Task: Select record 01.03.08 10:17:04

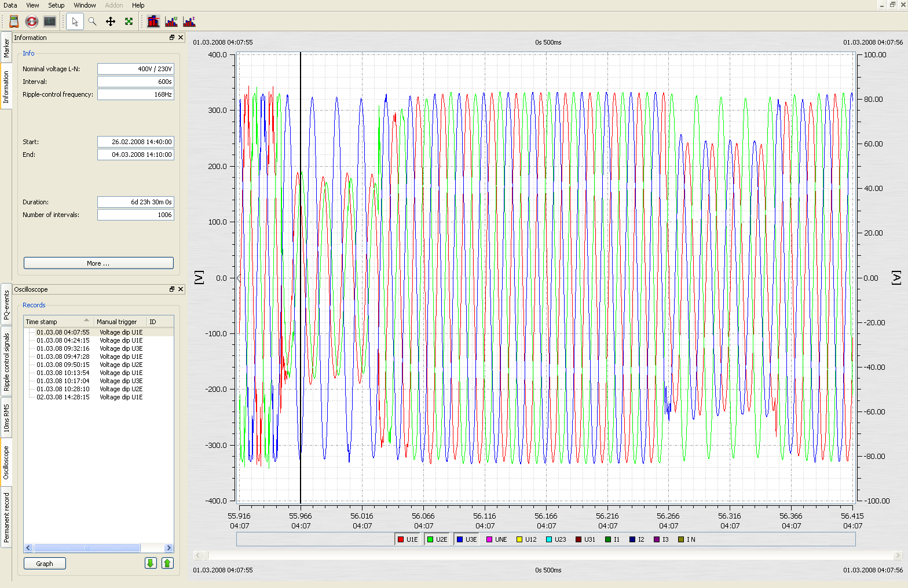Action: coord(98,381)
